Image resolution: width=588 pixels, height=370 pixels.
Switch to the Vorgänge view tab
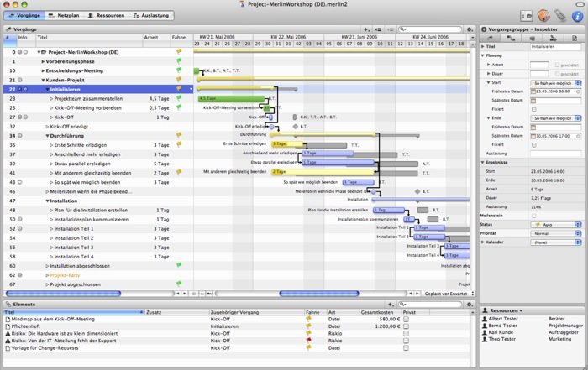click(x=24, y=15)
